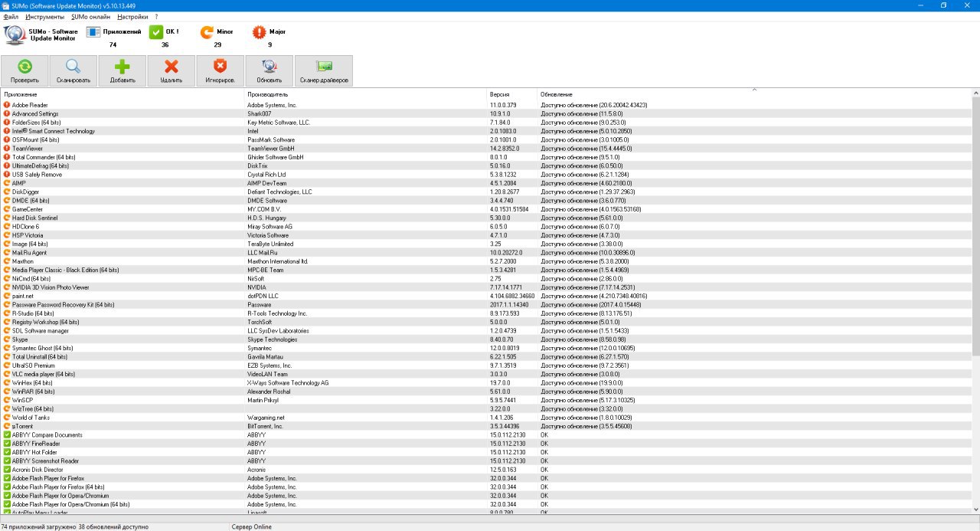Select the DMDE (64 bits) row
Screen dimensions: 980x531
coord(486,201)
